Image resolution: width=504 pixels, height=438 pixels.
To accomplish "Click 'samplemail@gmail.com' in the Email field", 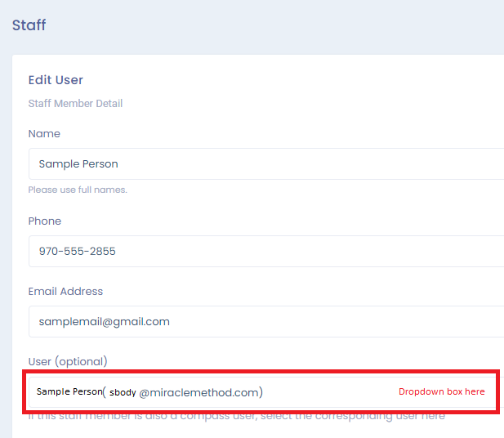I will 104,321.
